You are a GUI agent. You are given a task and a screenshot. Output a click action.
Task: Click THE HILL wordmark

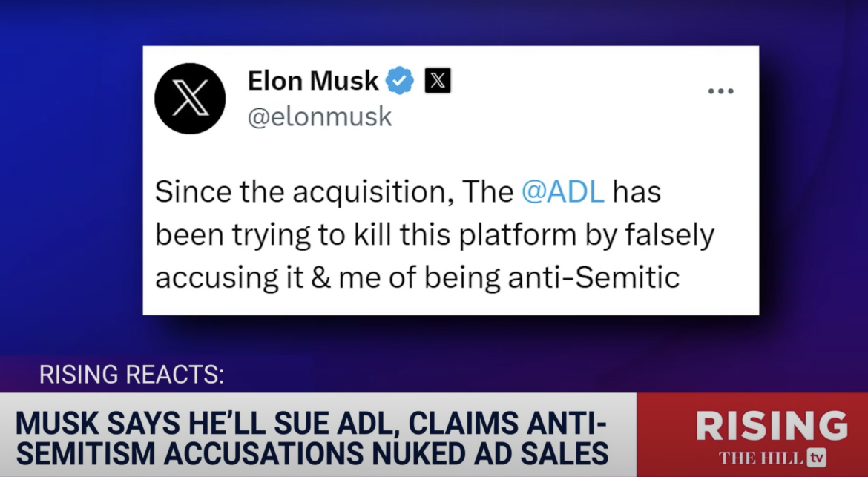click(x=761, y=457)
